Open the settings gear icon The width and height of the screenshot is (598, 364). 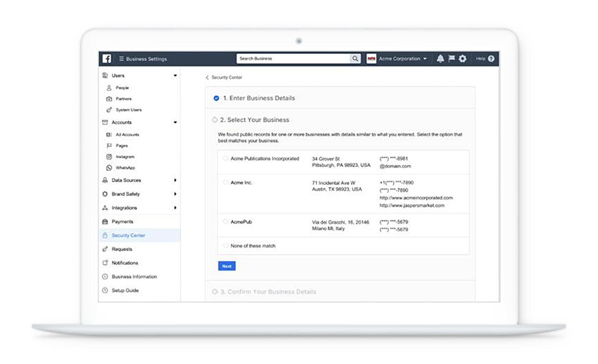pyautogui.click(x=462, y=59)
